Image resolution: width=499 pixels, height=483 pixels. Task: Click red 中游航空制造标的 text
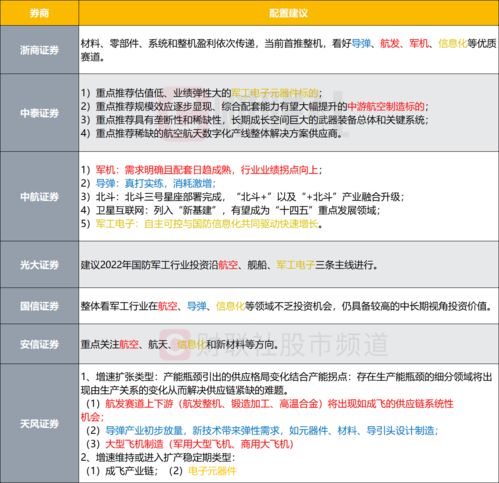[386, 106]
